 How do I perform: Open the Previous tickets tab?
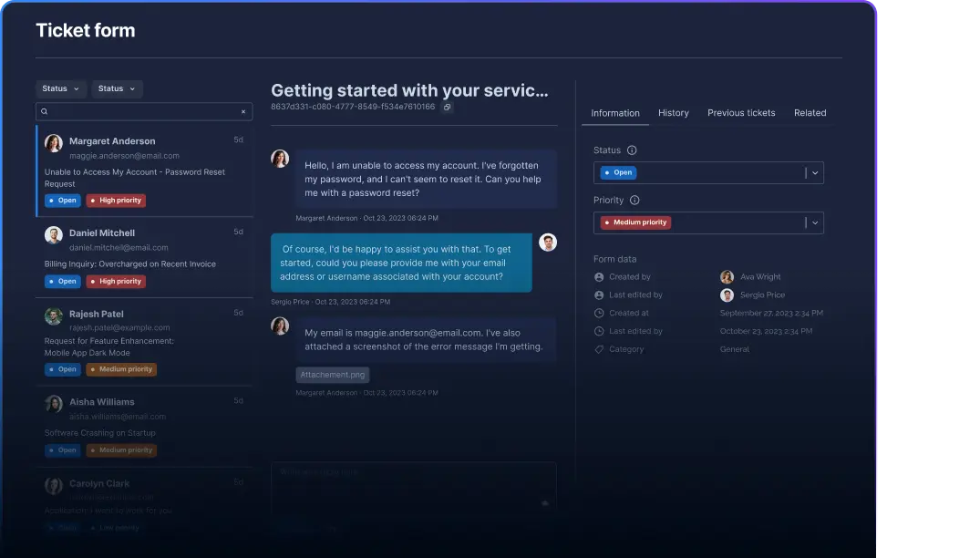tap(741, 113)
